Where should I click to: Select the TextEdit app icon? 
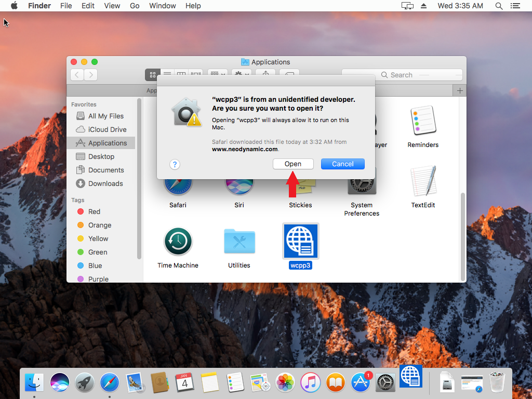423,180
